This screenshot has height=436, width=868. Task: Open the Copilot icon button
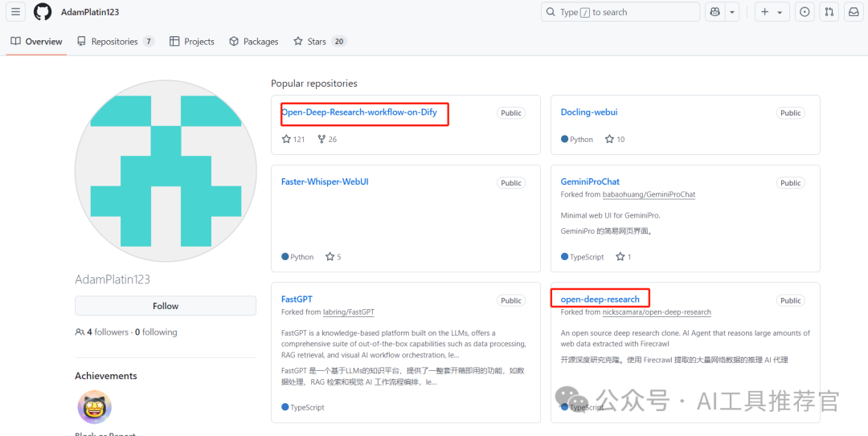coord(714,11)
